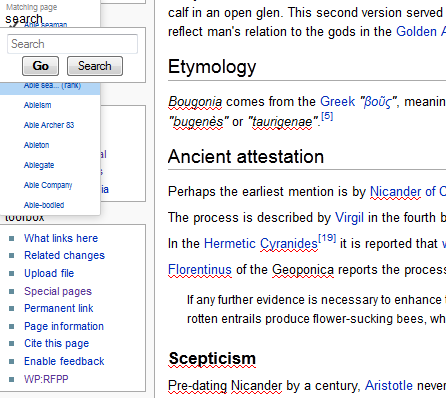Select the Ableism suggestion

coord(37,105)
